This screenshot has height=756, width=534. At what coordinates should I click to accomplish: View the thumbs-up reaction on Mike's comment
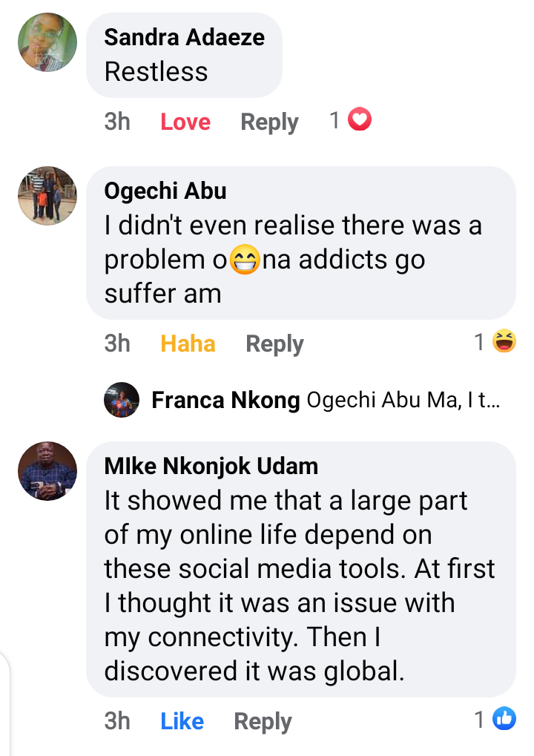(504, 718)
